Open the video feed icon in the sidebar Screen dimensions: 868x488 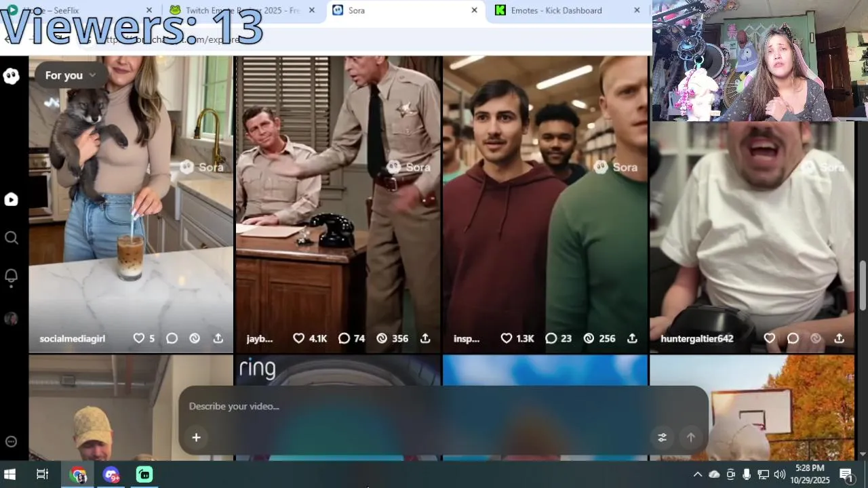tap(11, 199)
